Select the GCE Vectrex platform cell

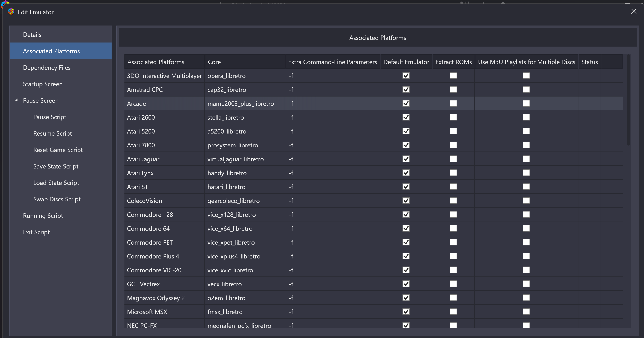click(x=164, y=284)
